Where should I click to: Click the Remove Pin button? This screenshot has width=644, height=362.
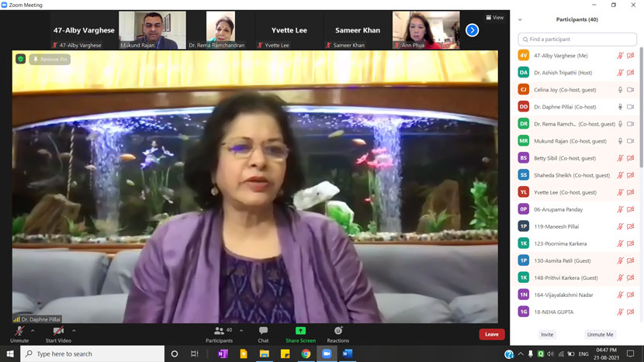point(50,60)
